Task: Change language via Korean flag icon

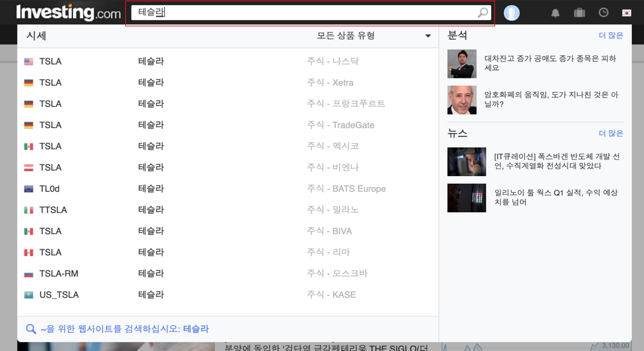Action: (x=626, y=13)
